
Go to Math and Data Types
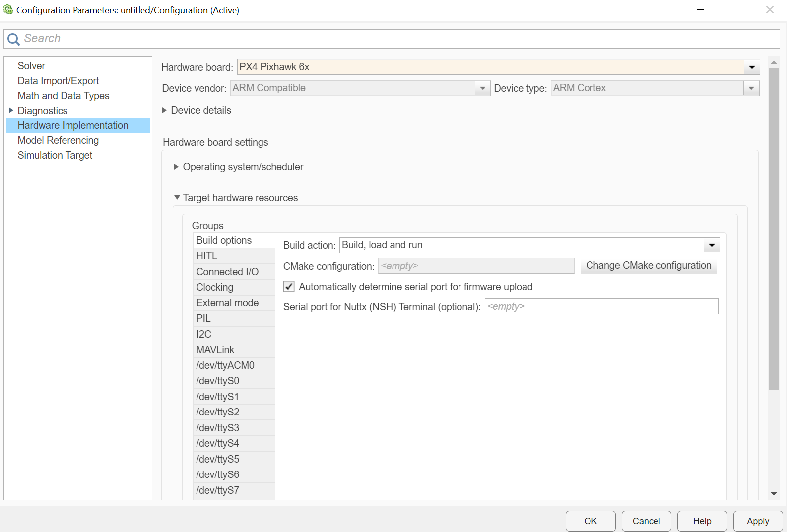[64, 96]
